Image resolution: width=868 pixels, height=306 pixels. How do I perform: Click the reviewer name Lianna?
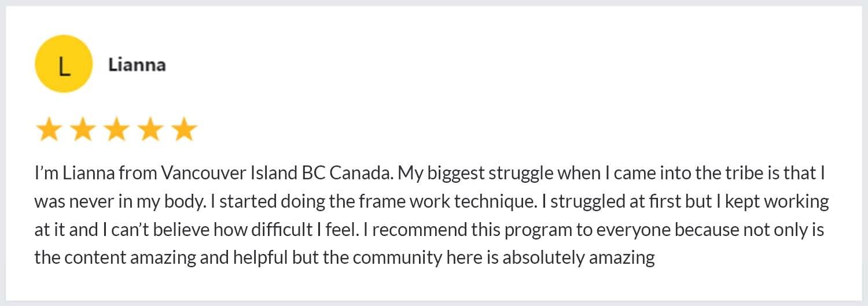pyautogui.click(x=137, y=65)
